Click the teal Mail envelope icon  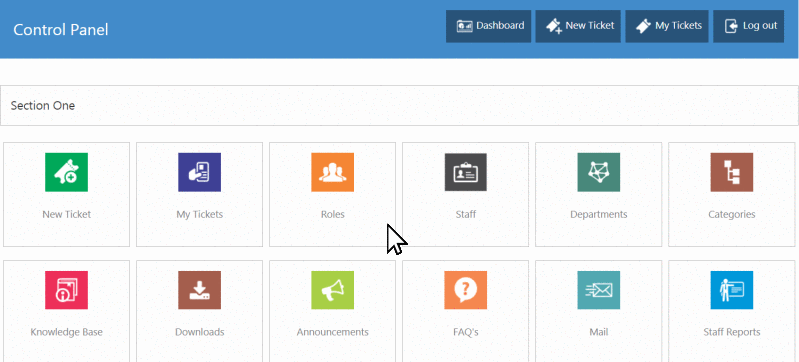coord(598,290)
